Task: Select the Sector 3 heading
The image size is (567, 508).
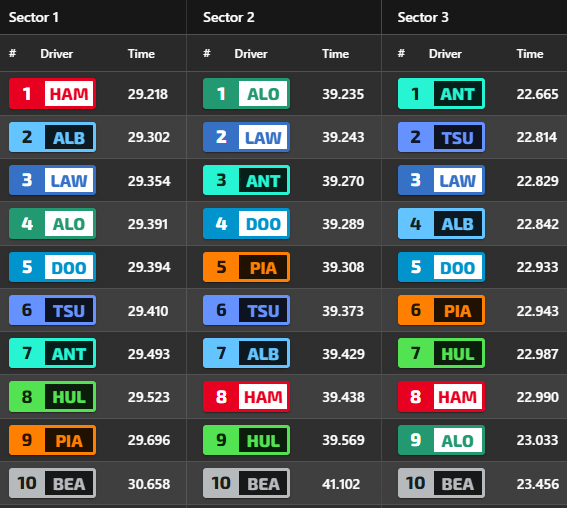Action: [x=423, y=17]
